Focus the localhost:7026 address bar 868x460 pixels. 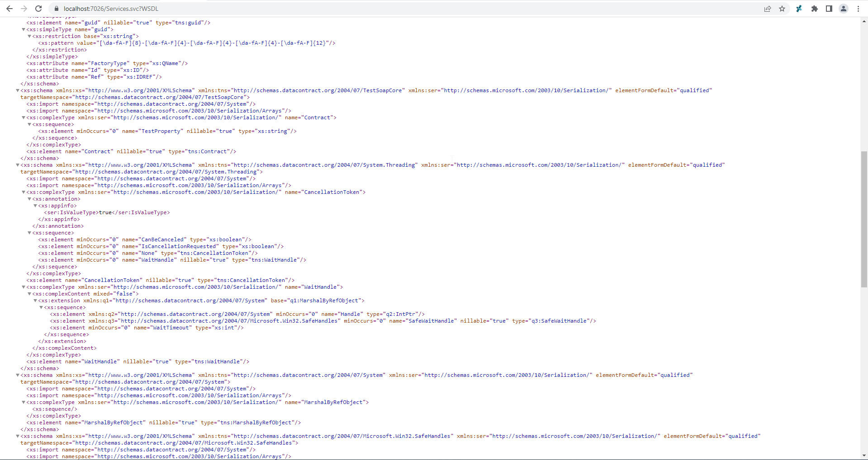[407, 9]
